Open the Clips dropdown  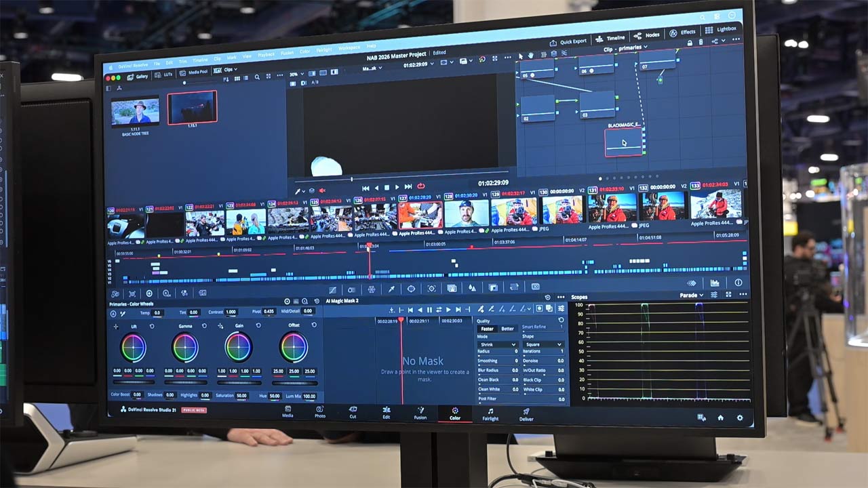tap(226, 69)
